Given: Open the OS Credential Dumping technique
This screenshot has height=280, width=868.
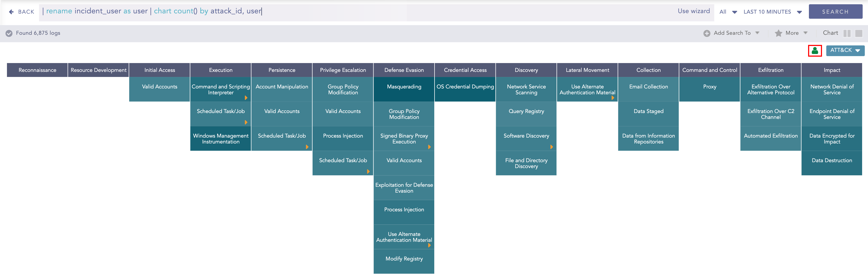Looking at the screenshot, I should pyautogui.click(x=465, y=89).
